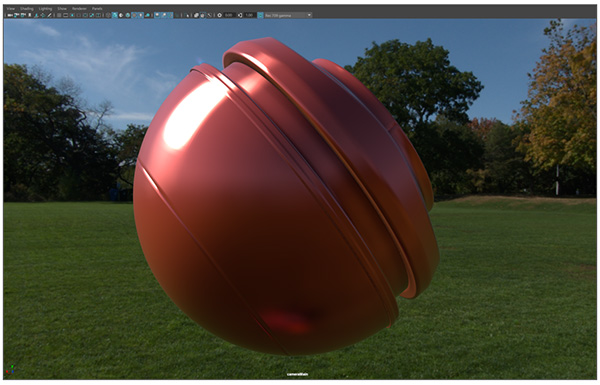Click the XYZ axis indicator

coord(11,369)
